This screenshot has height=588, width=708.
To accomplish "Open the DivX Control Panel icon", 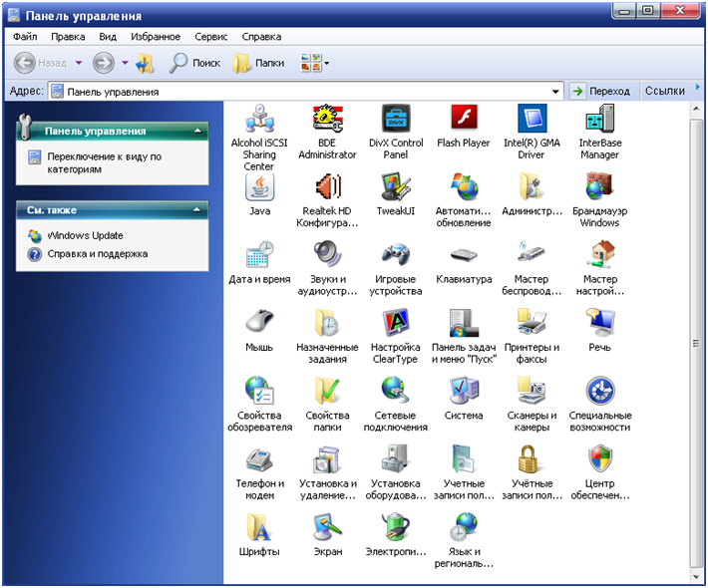I will (396, 121).
